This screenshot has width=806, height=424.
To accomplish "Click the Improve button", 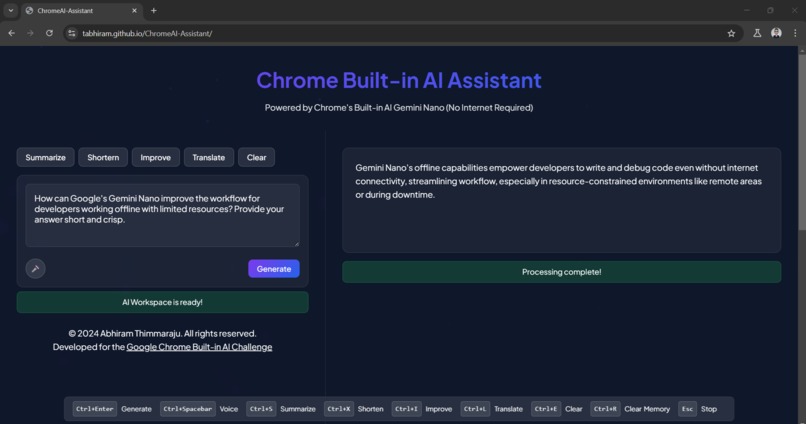I will (x=155, y=157).
